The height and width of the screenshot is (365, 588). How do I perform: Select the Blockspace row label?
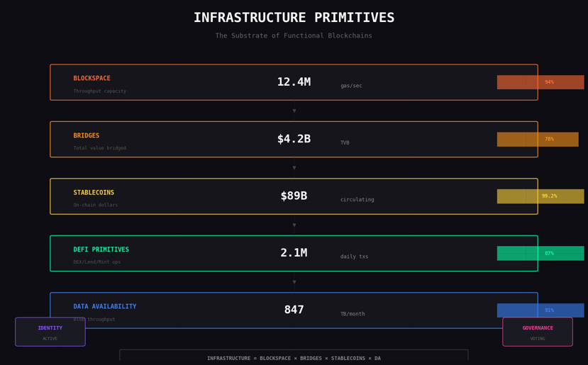coord(92,79)
